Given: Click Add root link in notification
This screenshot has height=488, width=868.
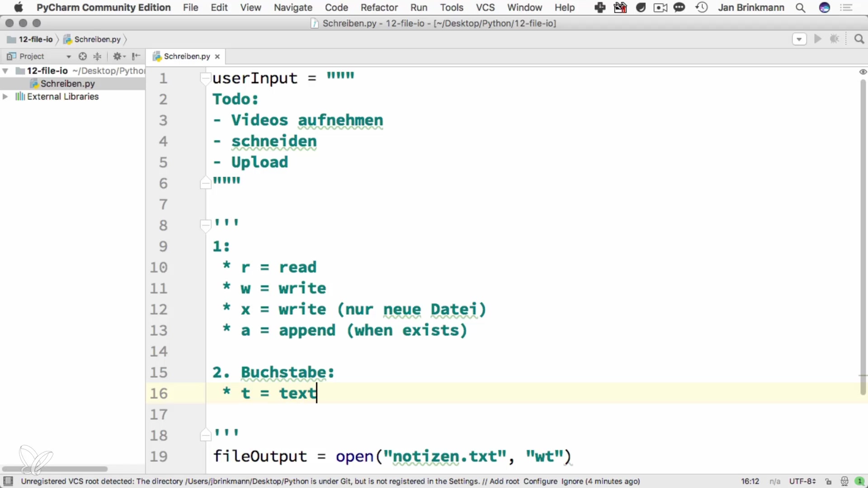Looking at the screenshot, I should (x=504, y=482).
